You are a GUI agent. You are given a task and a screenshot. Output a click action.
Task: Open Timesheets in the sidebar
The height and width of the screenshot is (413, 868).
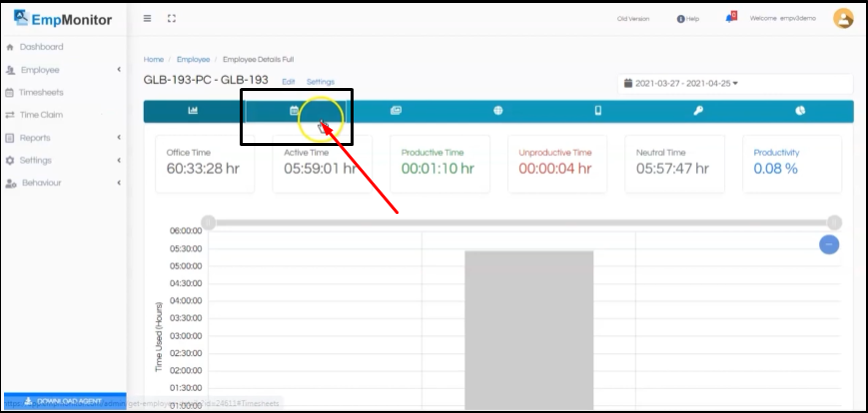tap(41, 93)
